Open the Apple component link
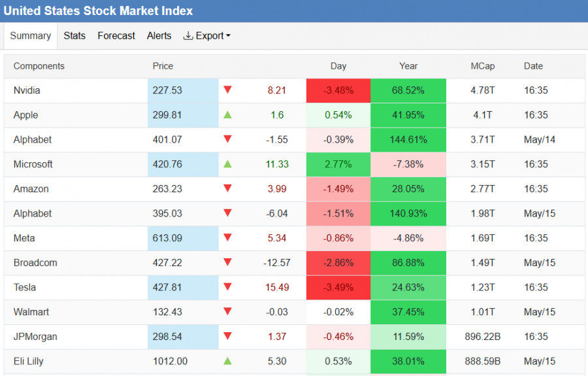This screenshot has height=376, width=588. click(25, 115)
